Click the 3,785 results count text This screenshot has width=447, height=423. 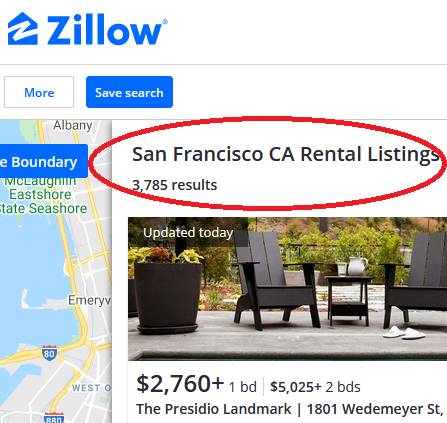tap(175, 185)
